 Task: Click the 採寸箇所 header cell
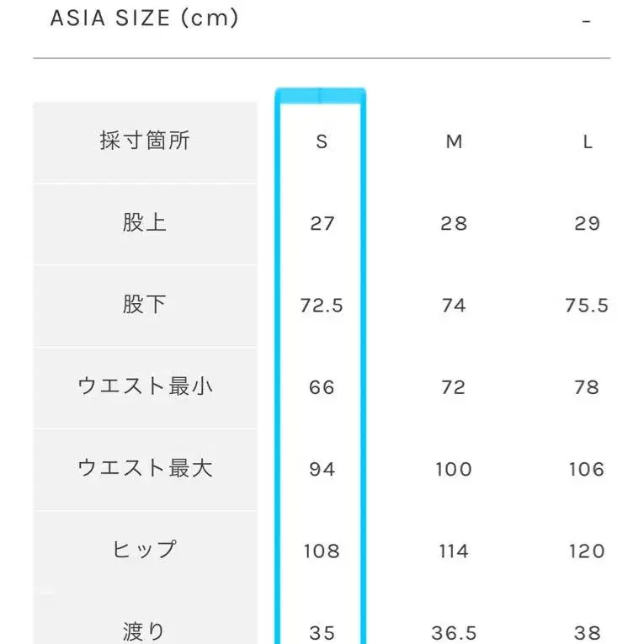coord(145,141)
